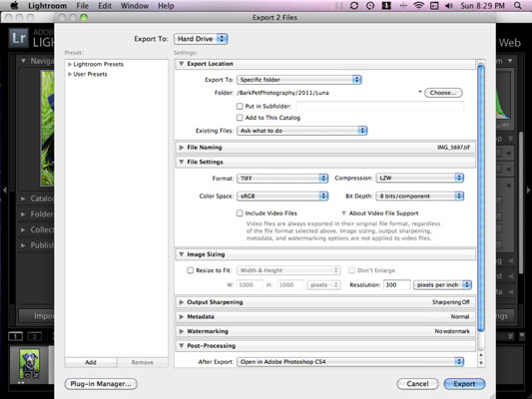Open the Compression LZW dropdown
The height and width of the screenshot is (399, 532).
pos(419,178)
